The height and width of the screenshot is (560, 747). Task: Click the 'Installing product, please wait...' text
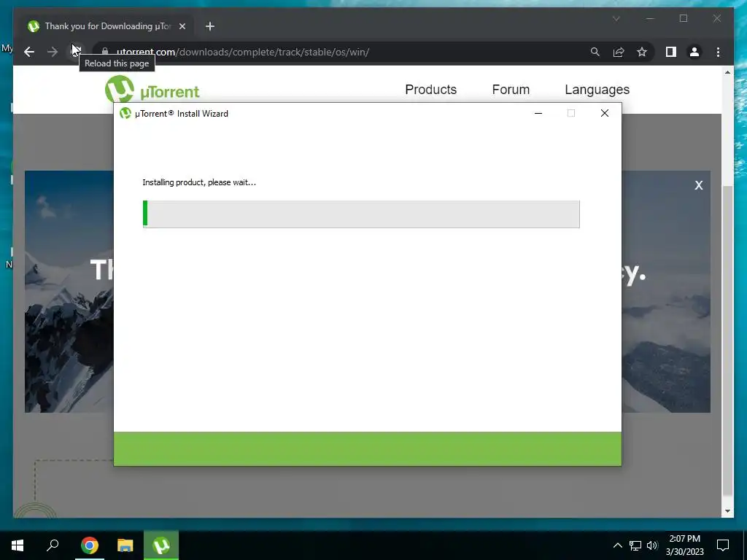199,182
